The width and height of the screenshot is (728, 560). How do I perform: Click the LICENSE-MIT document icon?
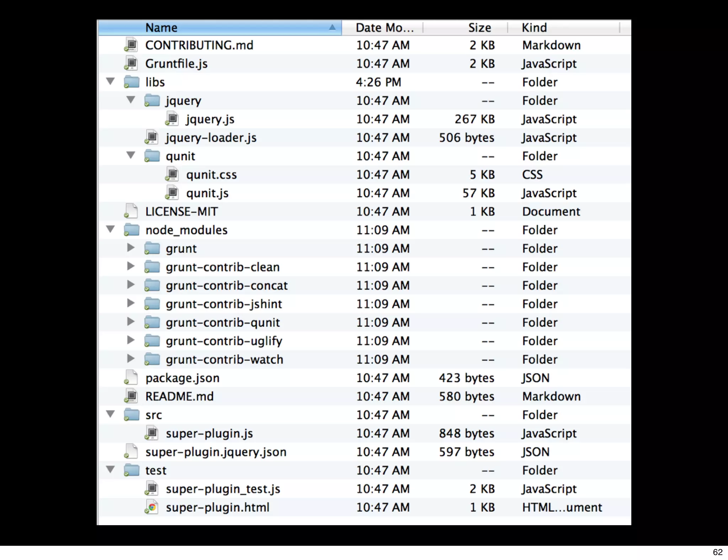coord(132,211)
